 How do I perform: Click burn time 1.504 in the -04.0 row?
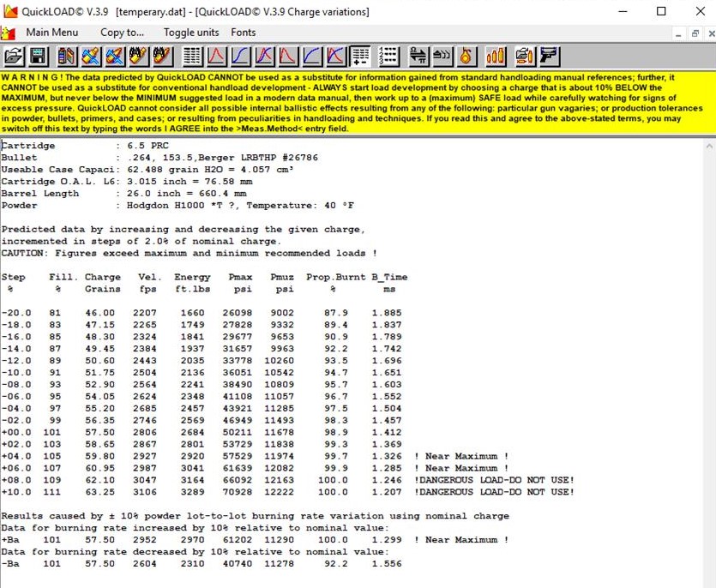coord(387,408)
